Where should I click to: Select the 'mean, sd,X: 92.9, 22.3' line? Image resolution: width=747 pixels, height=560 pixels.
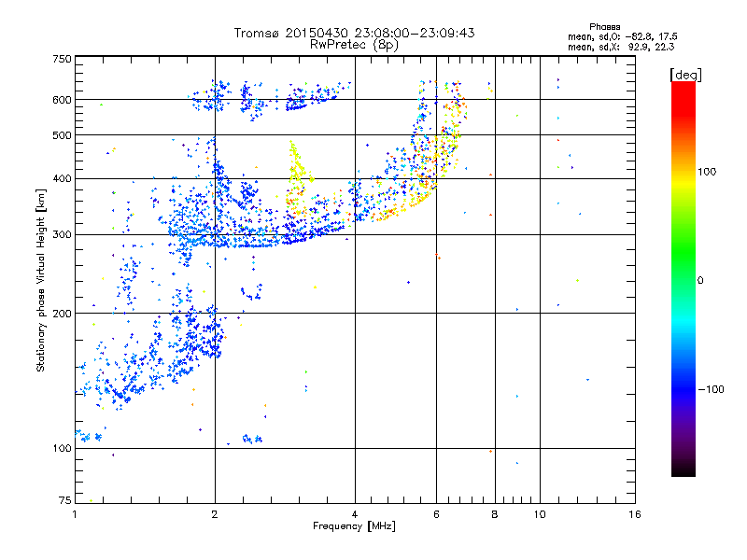point(621,47)
